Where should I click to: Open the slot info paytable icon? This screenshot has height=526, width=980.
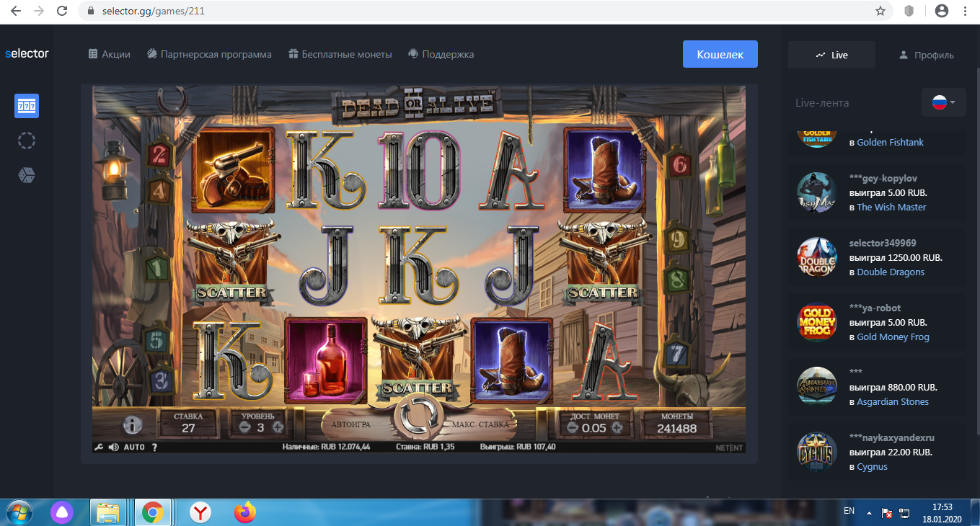point(133,425)
